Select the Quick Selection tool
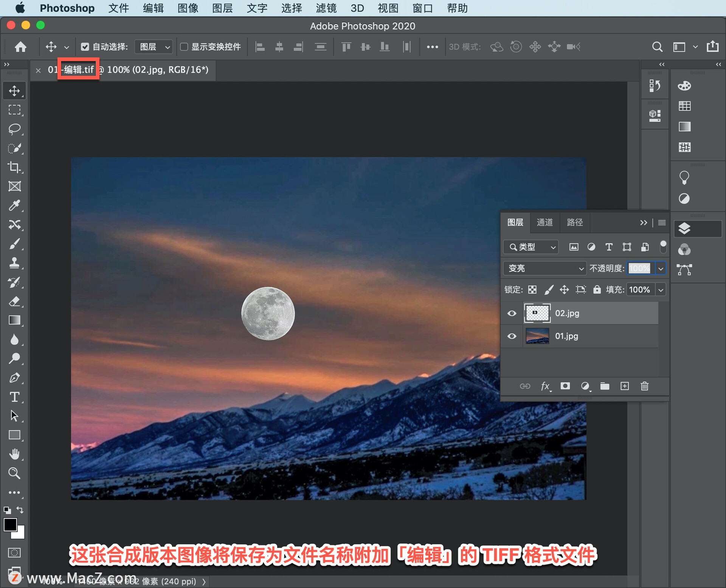Screen dimensions: 726x588 click(14, 148)
